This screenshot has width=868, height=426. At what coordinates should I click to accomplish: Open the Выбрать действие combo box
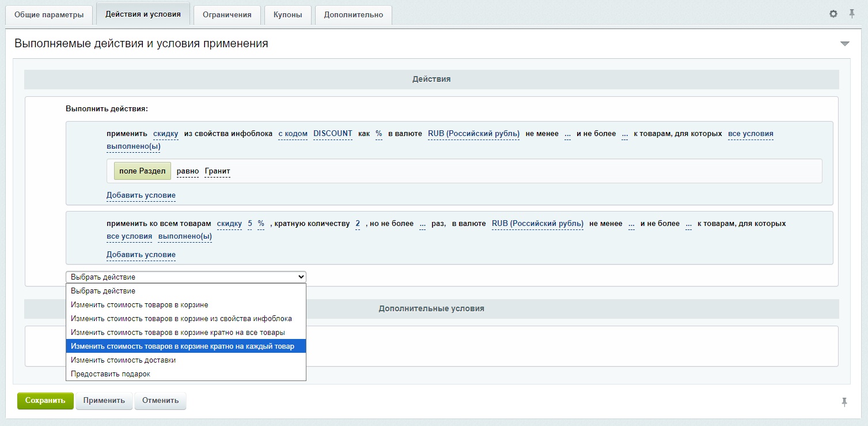[185, 277]
